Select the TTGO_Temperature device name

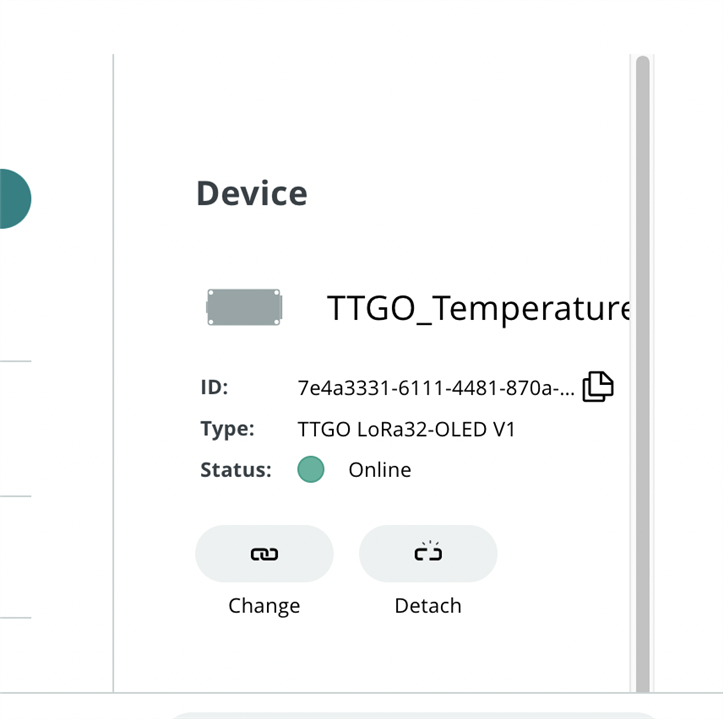(x=478, y=309)
